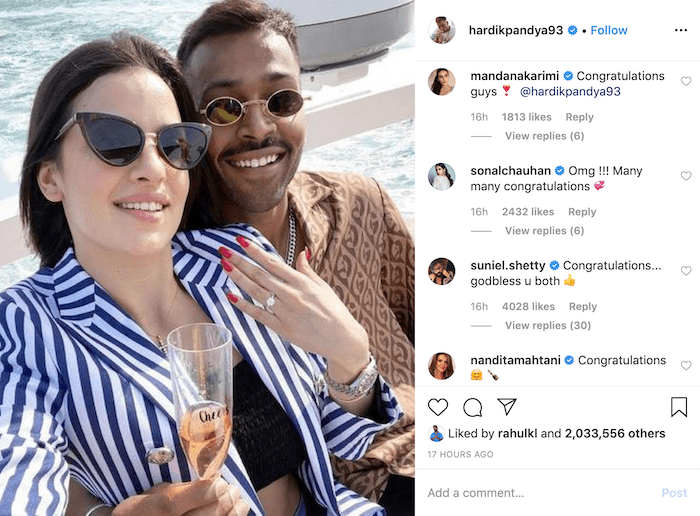Open mandanakarimi's profile picture
Viewport: 700px width, 516px height.
pyautogui.click(x=442, y=82)
